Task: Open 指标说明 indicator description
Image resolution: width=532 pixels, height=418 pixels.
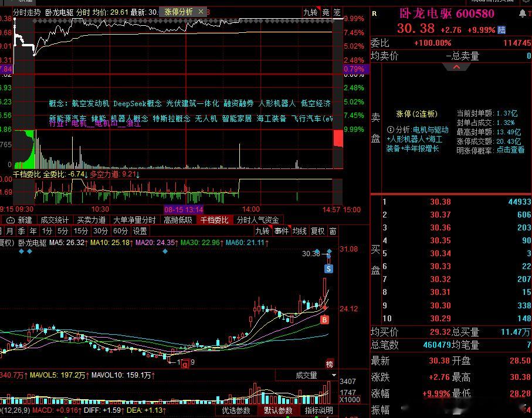Action: click(318, 410)
